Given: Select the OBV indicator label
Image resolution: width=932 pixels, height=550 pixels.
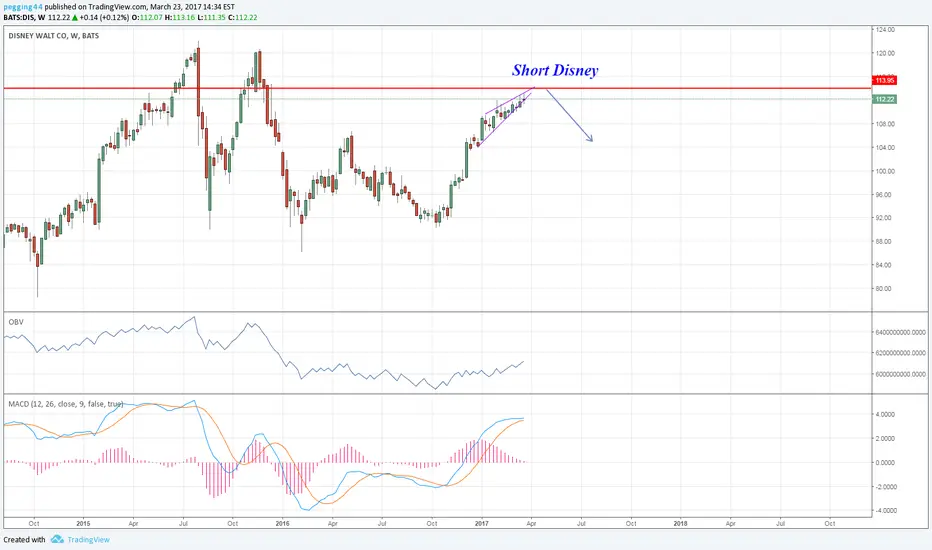Looking at the screenshot, I should pos(16,322).
